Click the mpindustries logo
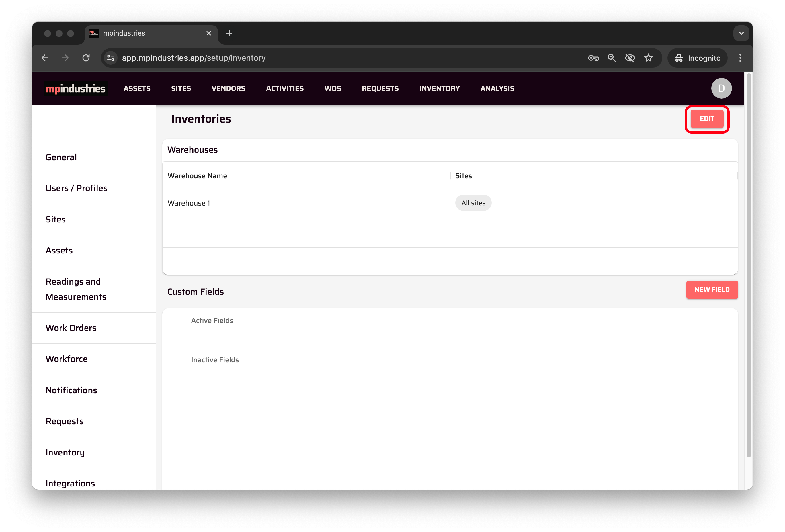This screenshot has width=785, height=532. [75, 89]
